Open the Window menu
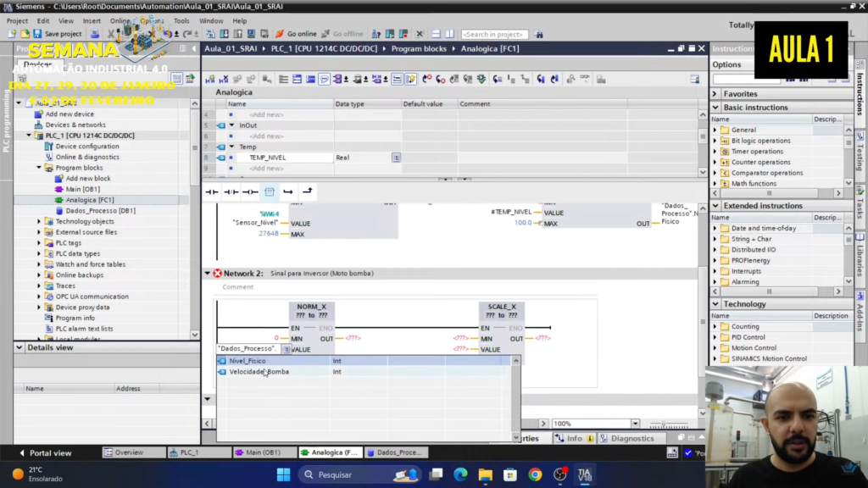Viewport: 868px width, 488px height. pos(211,20)
